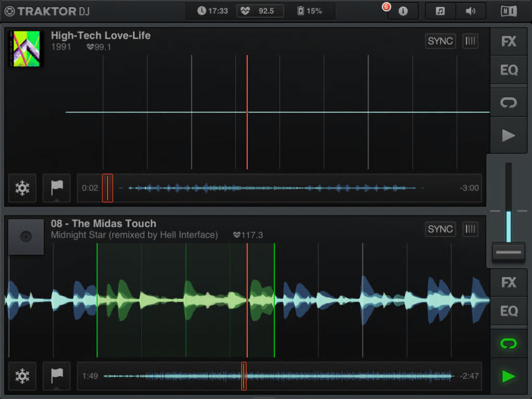
Task: Open the EQ panel for High-Tech Love-Life deck
Action: pos(509,70)
